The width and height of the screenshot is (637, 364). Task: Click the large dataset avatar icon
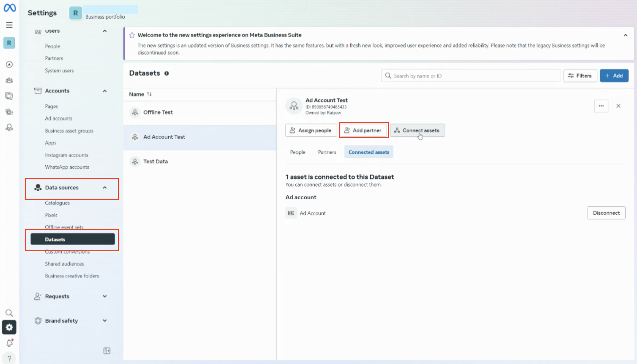click(294, 106)
